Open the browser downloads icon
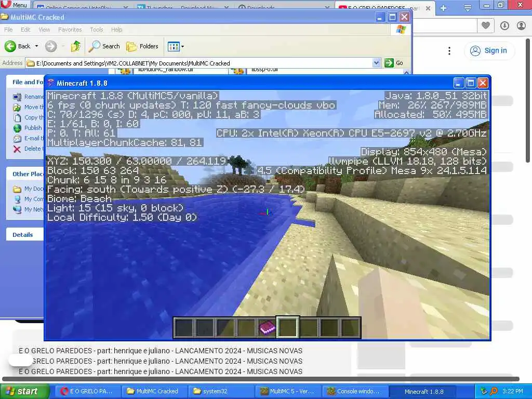Viewport: 532px width, 399px height. tap(504, 25)
